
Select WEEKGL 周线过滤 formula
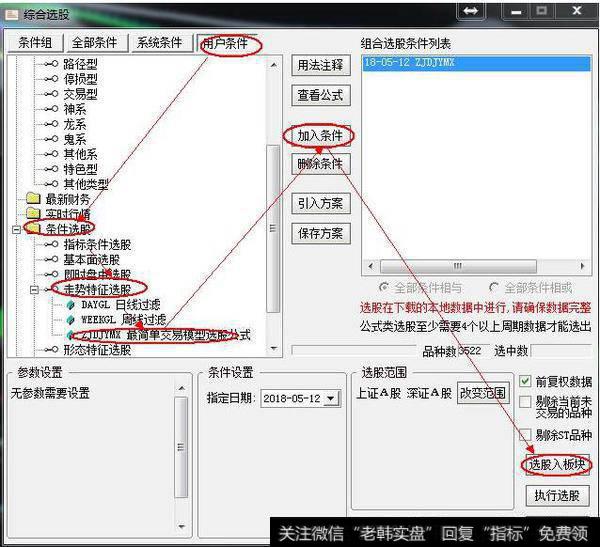pos(124,320)
